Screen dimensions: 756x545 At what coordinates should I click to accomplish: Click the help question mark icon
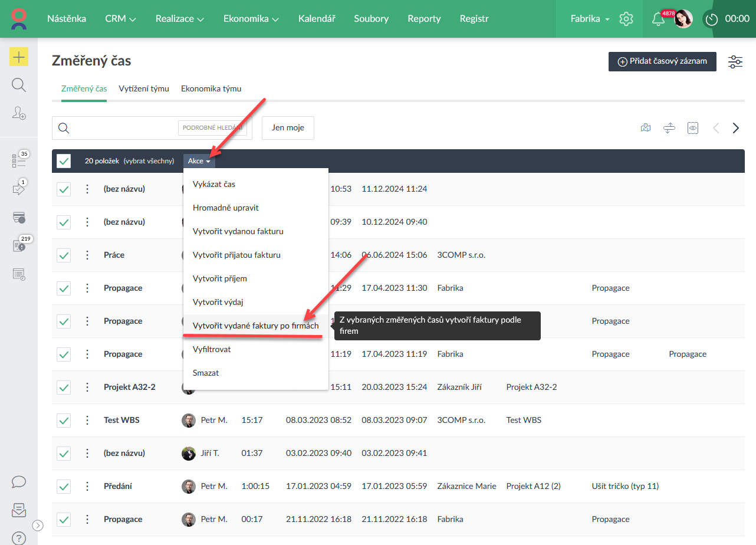(19, 537)
